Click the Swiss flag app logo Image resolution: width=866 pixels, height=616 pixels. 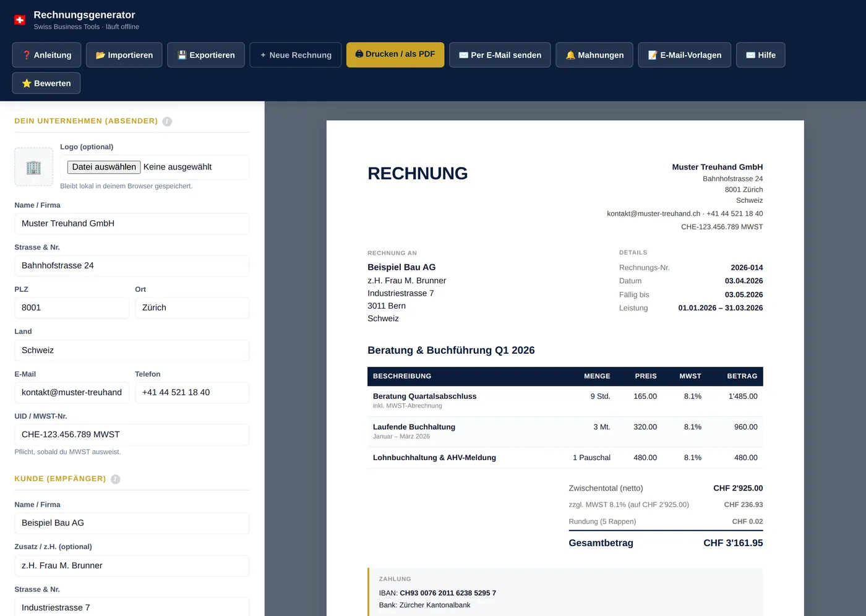coord(20,20)
